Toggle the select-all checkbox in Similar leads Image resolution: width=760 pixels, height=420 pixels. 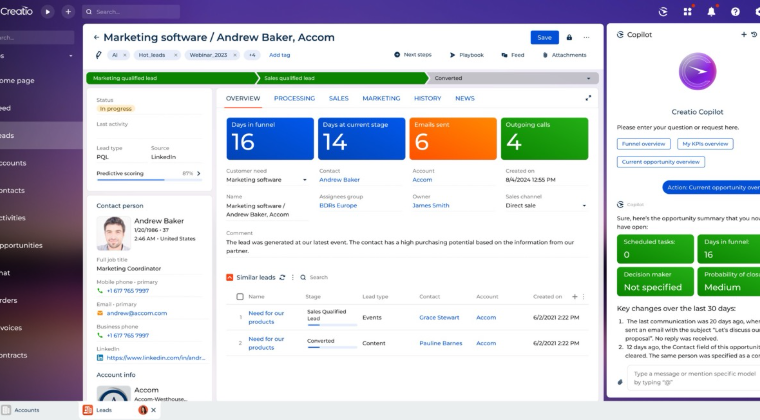239,296
